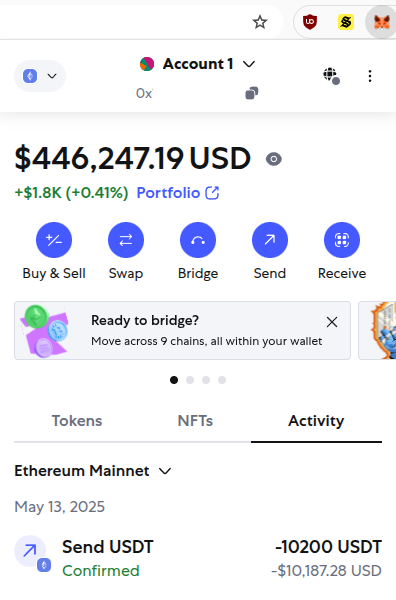Open the connected sites globe icon
Screen dimensions: 396x600
tap(331, 76)
